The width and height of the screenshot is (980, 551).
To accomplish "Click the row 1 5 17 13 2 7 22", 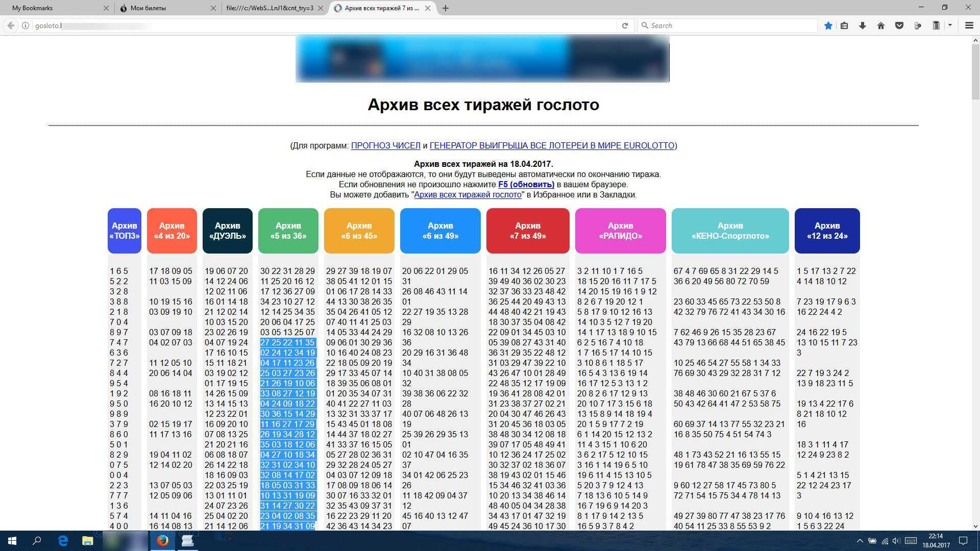I will [x=826, y=271].
